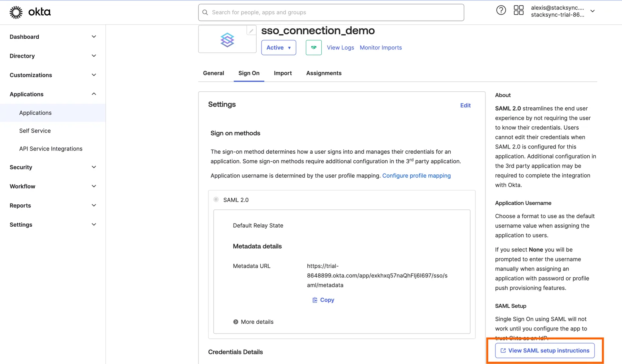Viewport: 622px width, 364px height.
Task: Click the Sign on methods heading
Action: [235, 133]
